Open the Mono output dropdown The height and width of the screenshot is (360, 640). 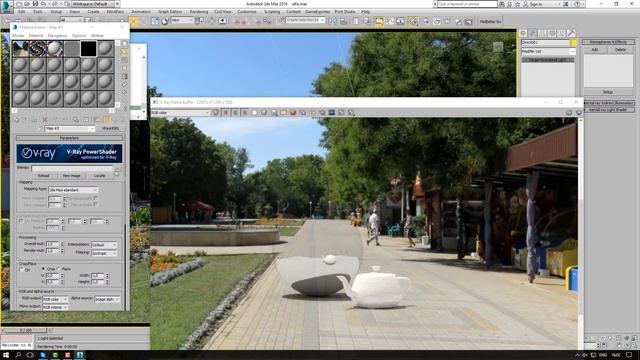point(55,307)
